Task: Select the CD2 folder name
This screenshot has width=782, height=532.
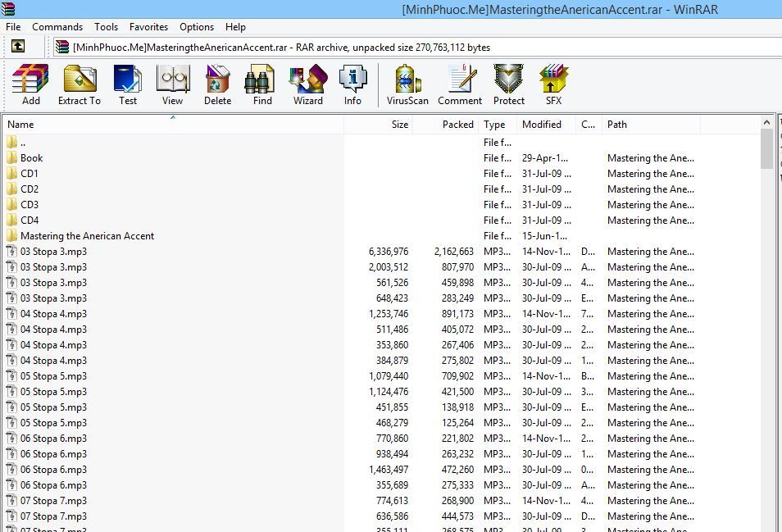Action: tap(30, 189)
